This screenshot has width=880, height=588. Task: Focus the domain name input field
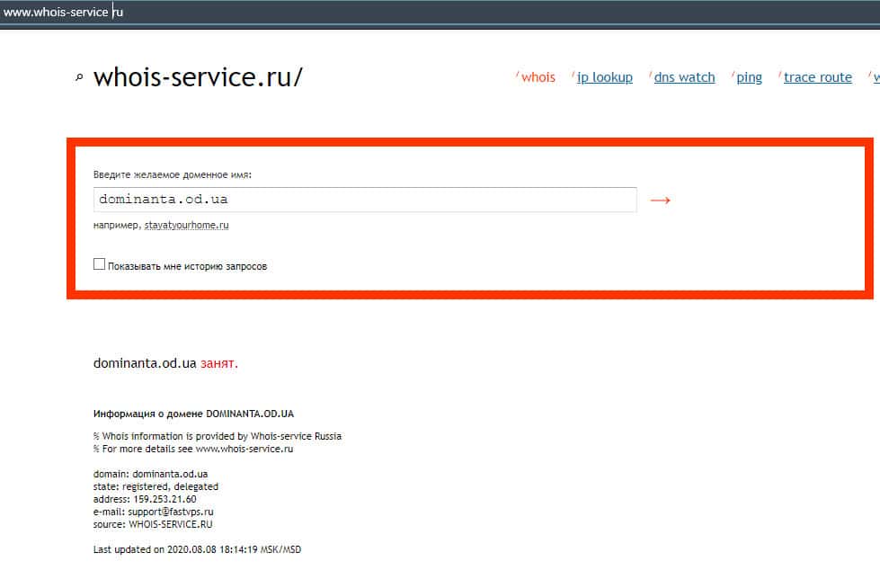365,200
